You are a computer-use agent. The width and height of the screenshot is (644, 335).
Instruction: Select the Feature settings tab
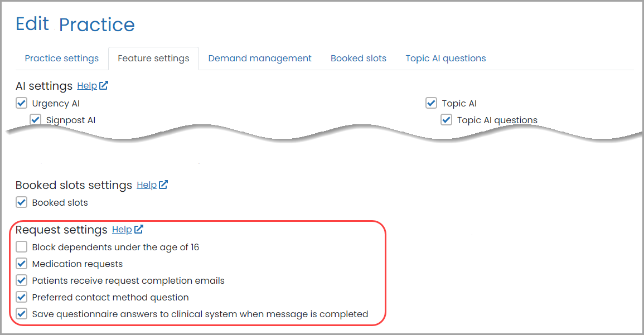tap(153, 58)
